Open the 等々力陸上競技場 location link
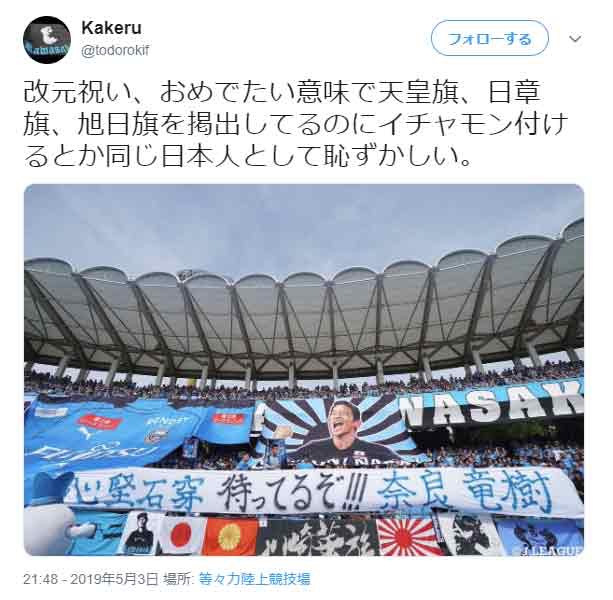The image size is (613, 600). pos(255,579)
